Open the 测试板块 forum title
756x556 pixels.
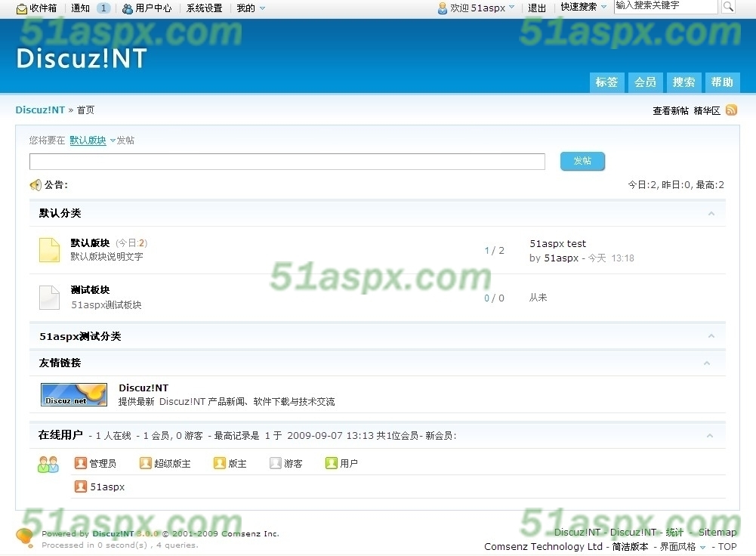pos(90,289)
